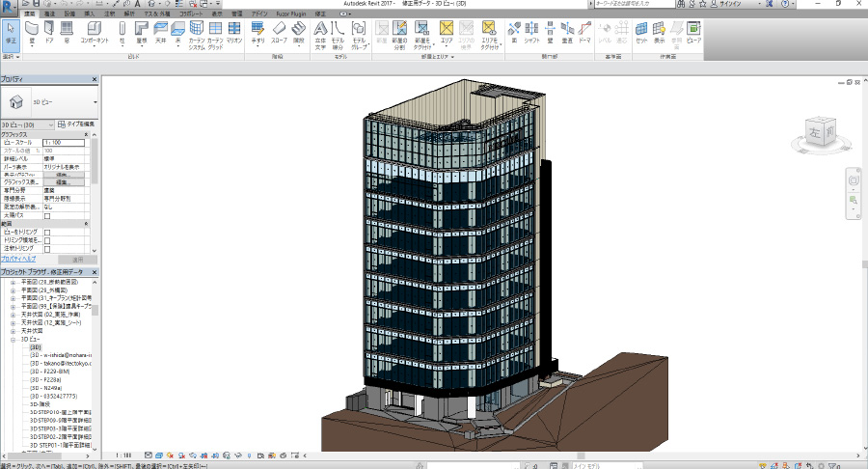Image resolution: width=868 pixels, height=469 pixels.
Task: Select the モデル線分 (Model Line) tool
Action: click(x=338, y=35)
